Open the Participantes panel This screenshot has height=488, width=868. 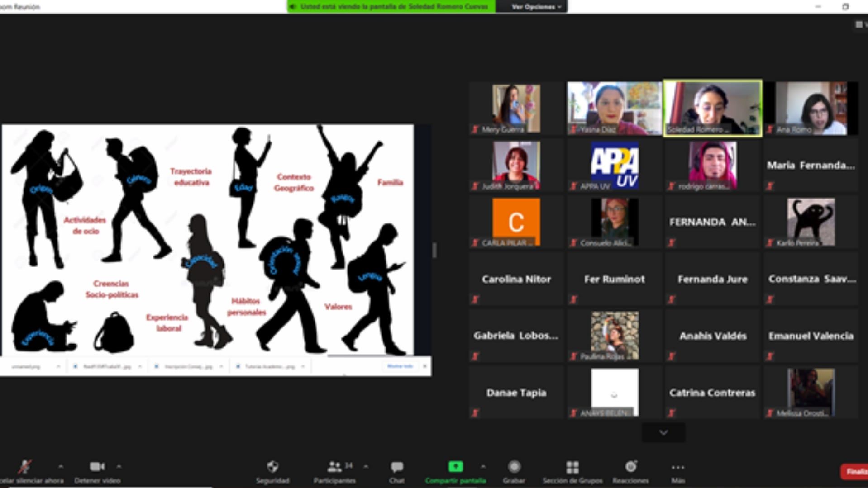334,467
